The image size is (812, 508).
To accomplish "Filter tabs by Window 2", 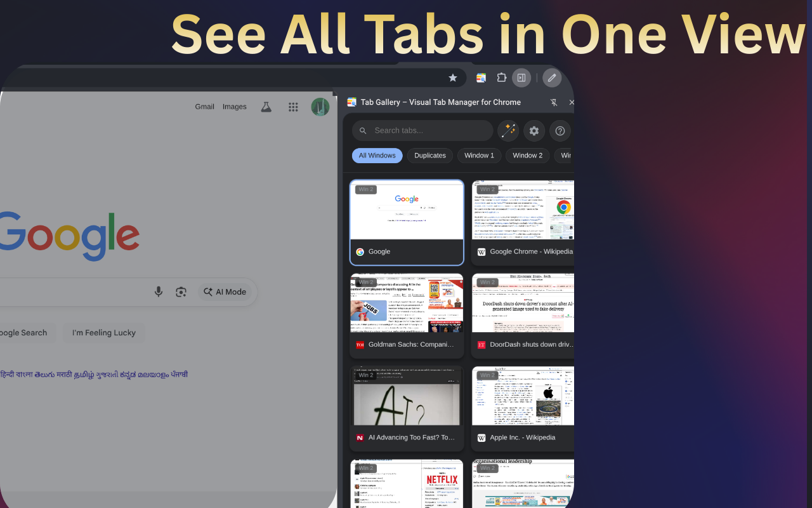I will [528, 156].
